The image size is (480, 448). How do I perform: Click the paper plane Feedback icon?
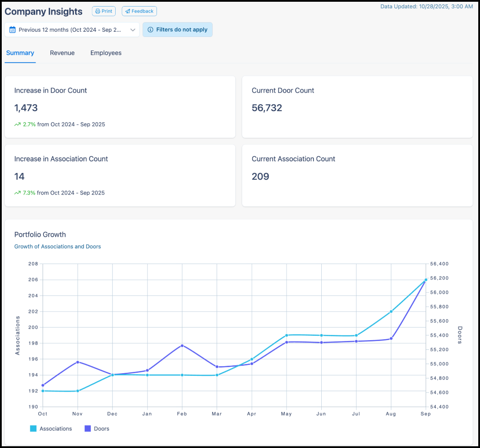128,11
